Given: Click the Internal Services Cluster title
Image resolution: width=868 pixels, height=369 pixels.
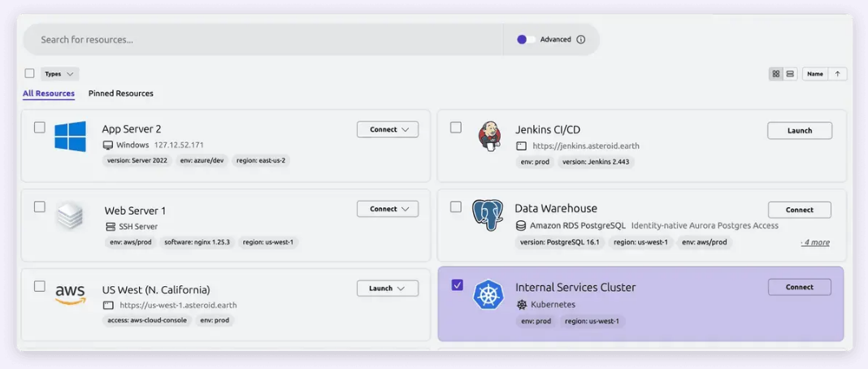Looking at the screenshot, I should tap(575, 287).
